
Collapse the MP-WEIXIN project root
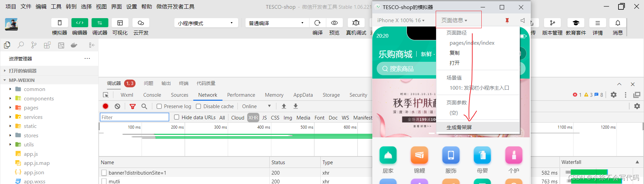(5, 80)
